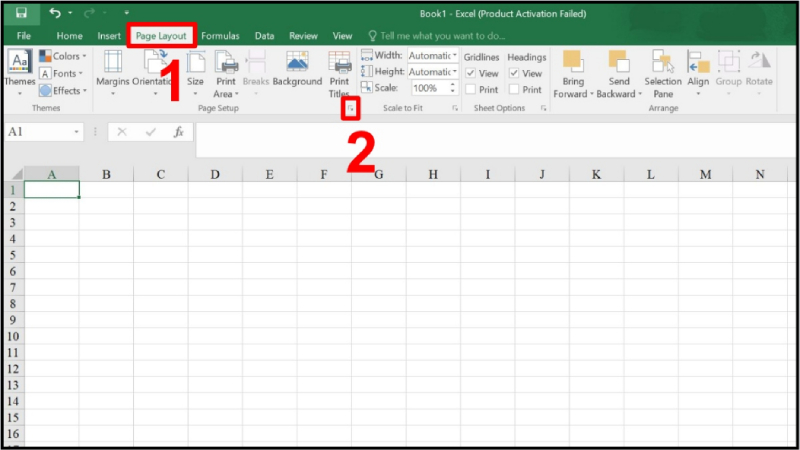
Task: Switch to the Home tab
Action: [x=69, y=36]
